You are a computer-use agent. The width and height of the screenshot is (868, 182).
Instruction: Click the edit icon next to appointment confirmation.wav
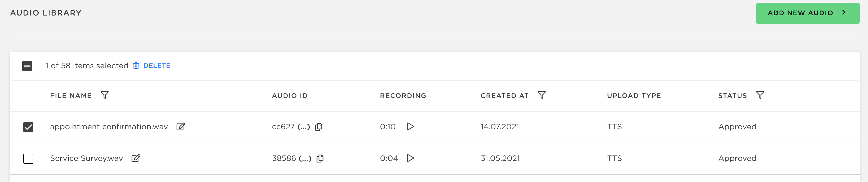181,127
